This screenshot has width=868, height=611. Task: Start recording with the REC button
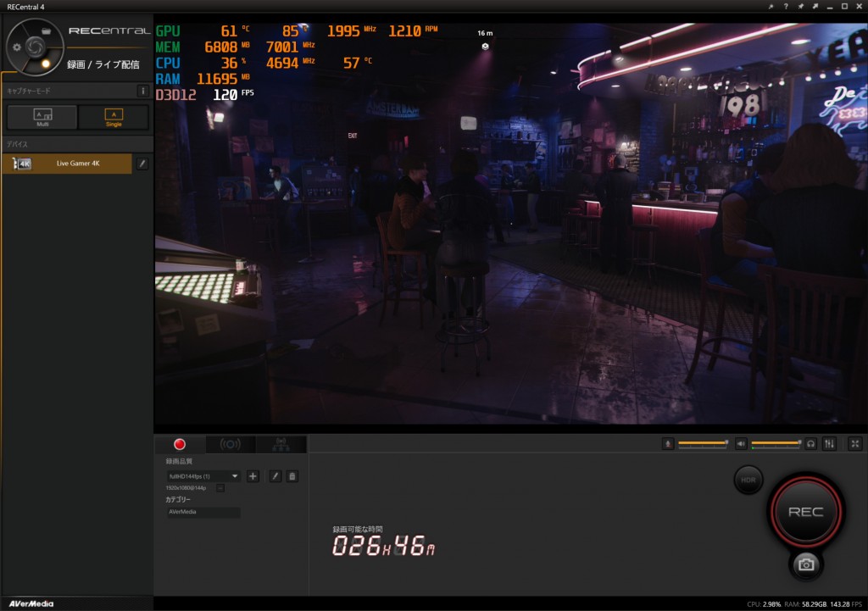805,511
